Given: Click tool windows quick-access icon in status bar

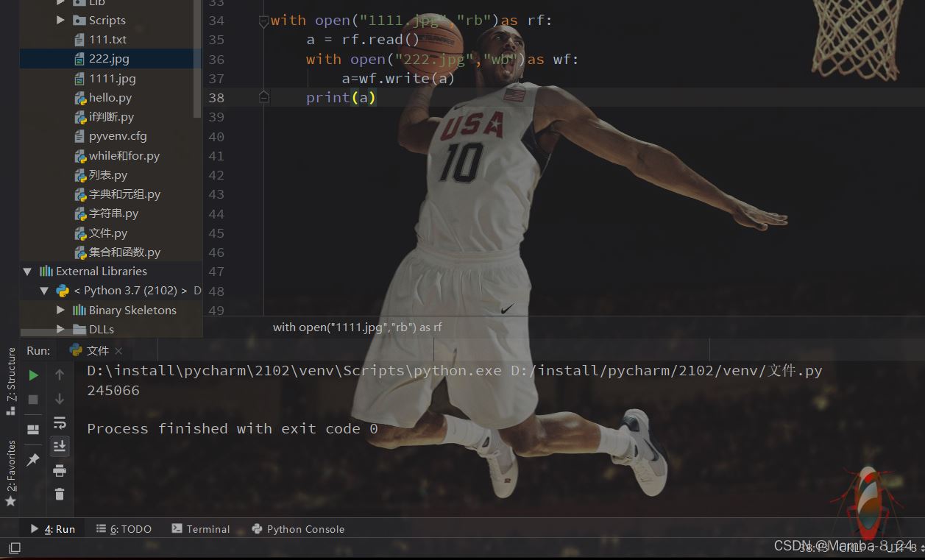Looking at the screenshot, I should coord(14,547).
